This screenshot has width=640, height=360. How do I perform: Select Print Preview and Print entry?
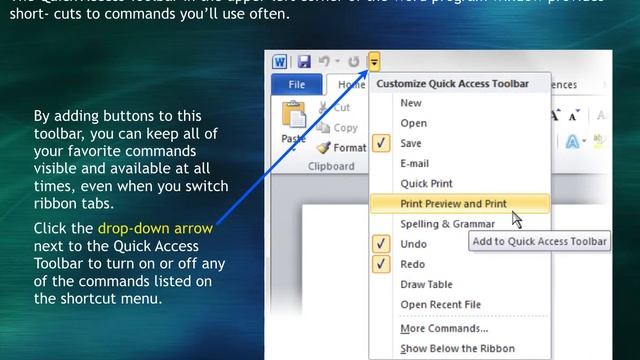460,204
